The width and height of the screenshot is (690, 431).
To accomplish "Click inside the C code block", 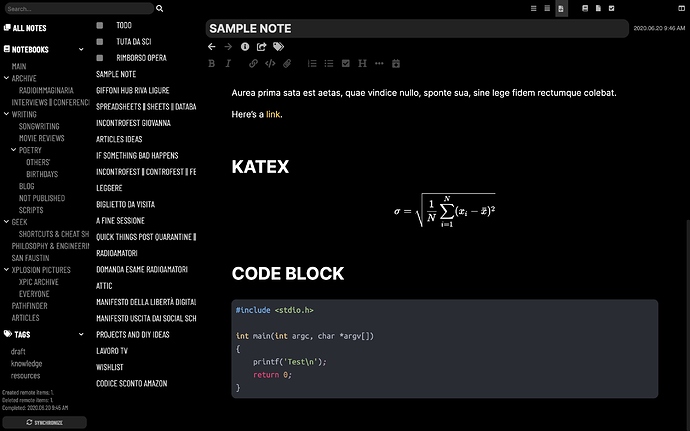I will [444, 349].
